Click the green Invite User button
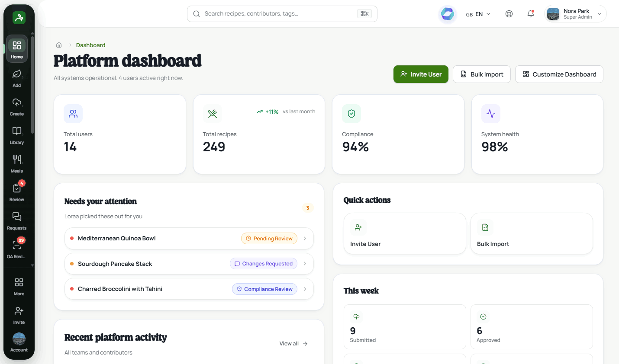619x364 pixels. (421, 74)
